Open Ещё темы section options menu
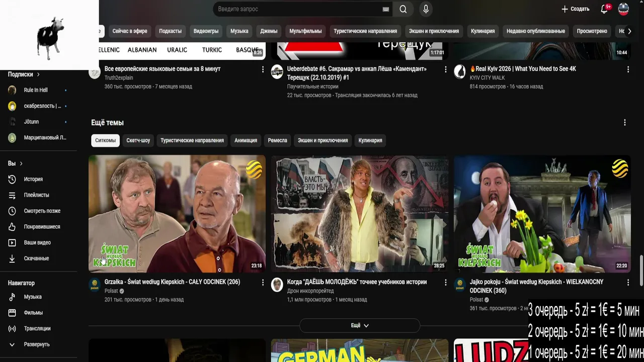The height and width of the screenshot is (362, 644). [x=625, y=123]
